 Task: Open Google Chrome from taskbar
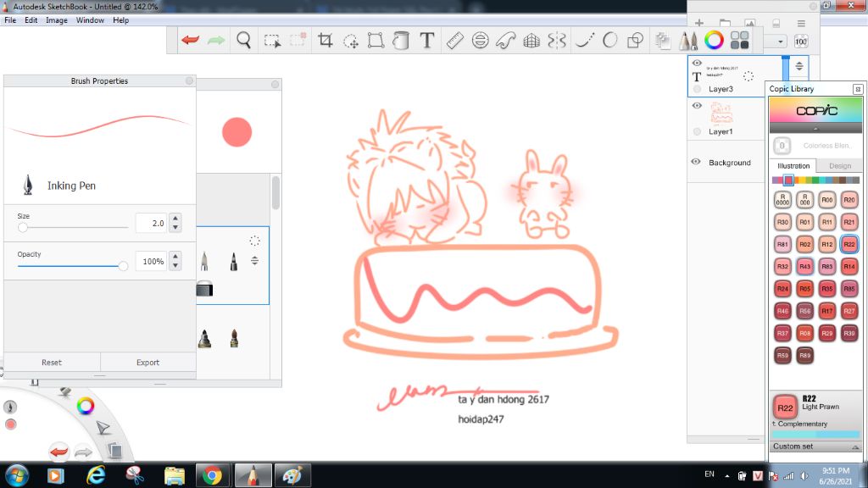click(212, 475)
